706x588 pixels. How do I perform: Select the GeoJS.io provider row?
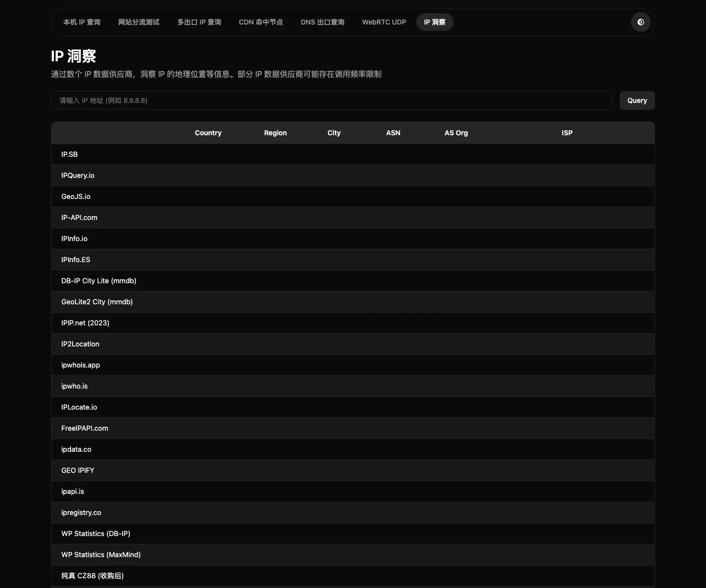point(353,196)
